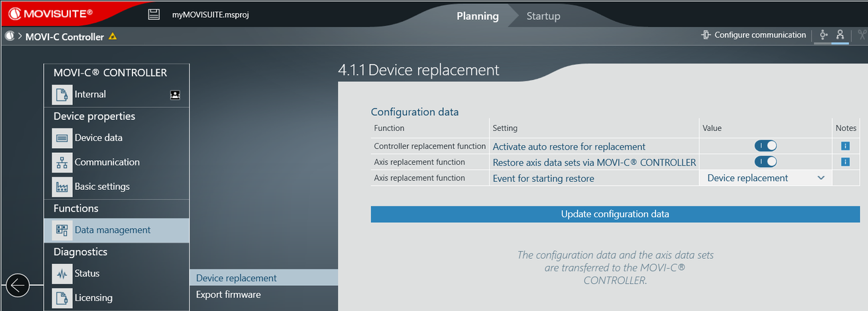Click the Licensing document icon
This screenshot has width=868, height=311.
[x=62, y=298]
